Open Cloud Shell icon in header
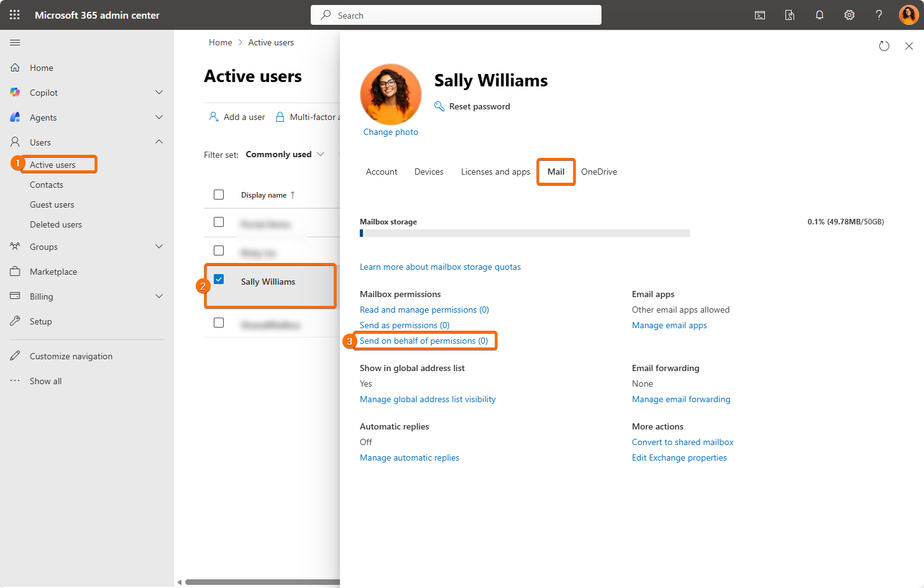924x588 pixels. coord(759,15)
